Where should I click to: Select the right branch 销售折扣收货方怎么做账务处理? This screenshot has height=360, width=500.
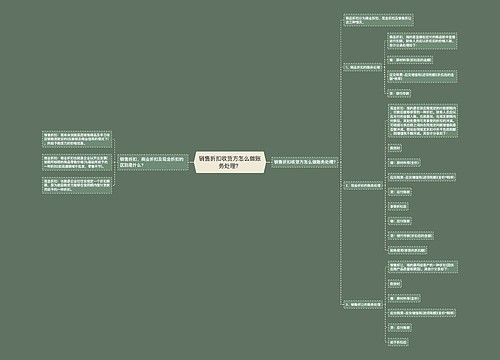click(x=305, y=162)
